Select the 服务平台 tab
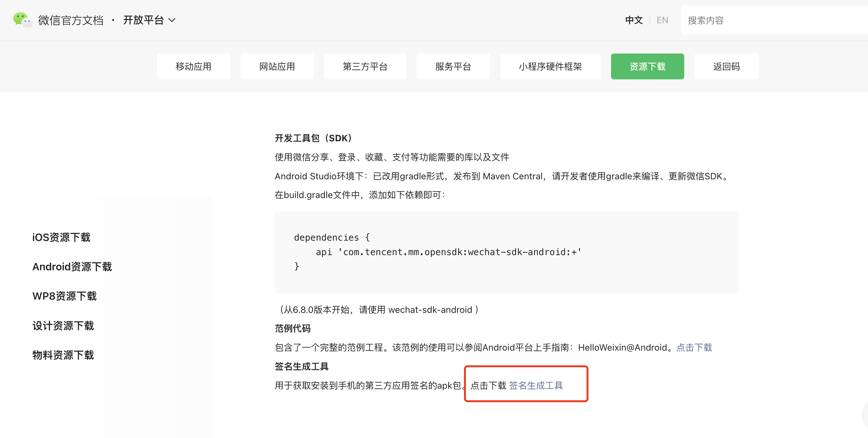868x438 pixels. 453,66
